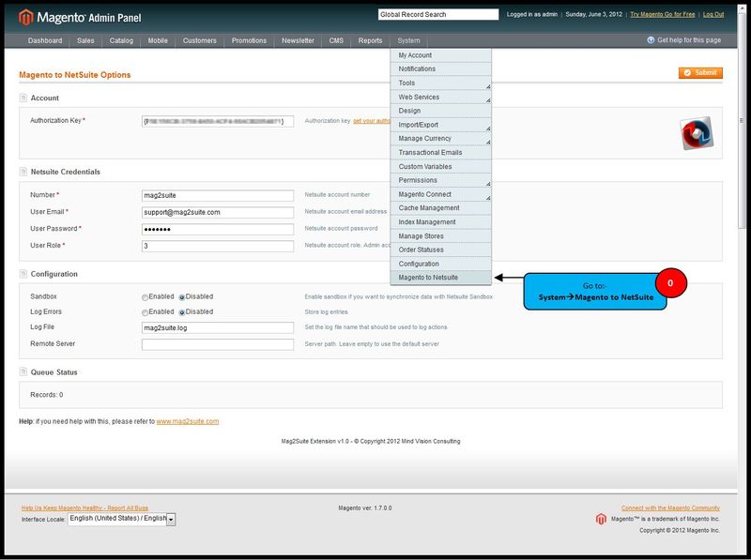Open the Sales menu

tap(85, 40)
